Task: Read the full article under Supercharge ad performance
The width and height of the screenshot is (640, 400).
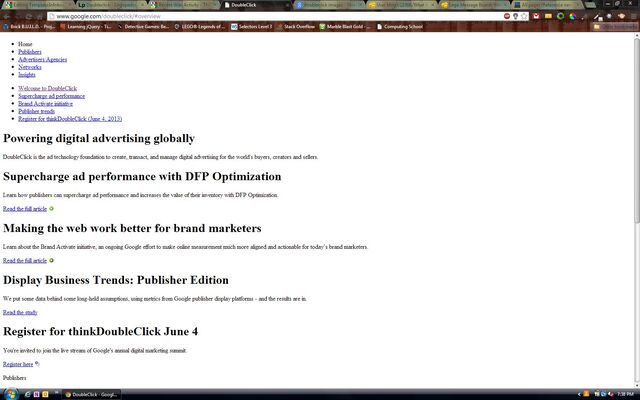Action: click(25, 209)
